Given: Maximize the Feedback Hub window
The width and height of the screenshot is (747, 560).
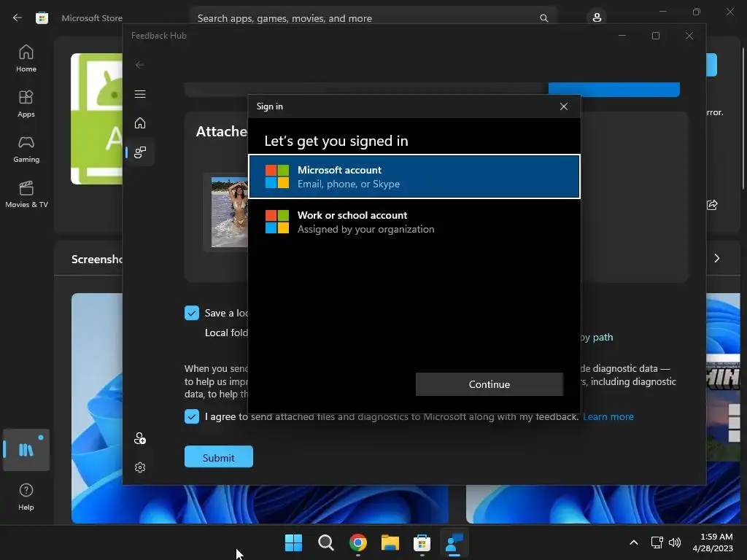Looking at the screenshot, I should [x=656, y=36].
